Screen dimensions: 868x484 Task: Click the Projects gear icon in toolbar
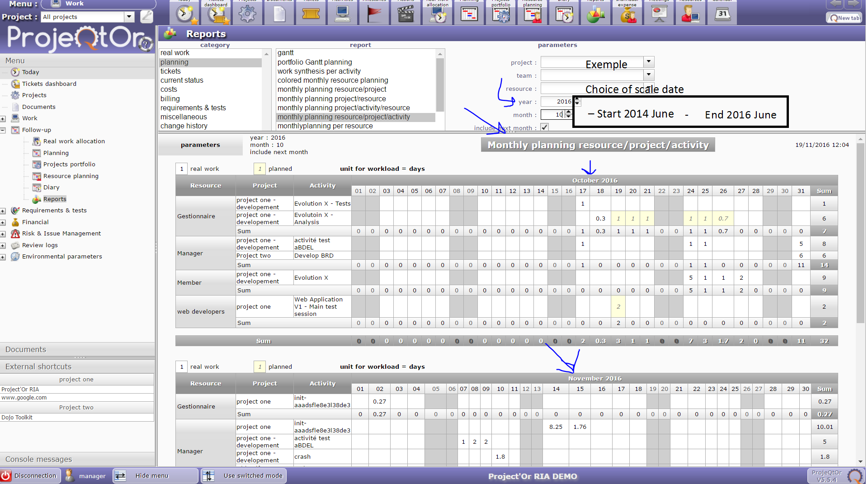point(247,14)
